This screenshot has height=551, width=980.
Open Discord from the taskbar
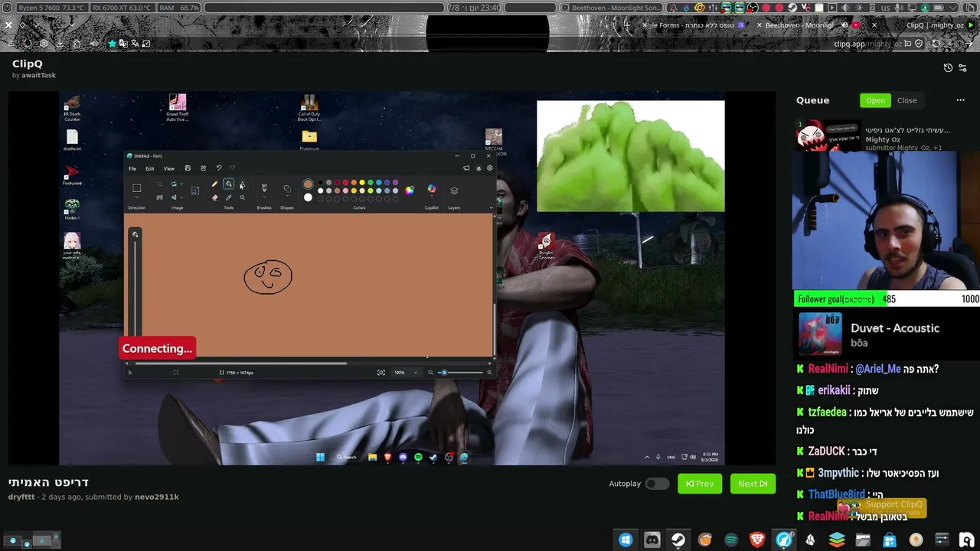[x=652, y=540]
